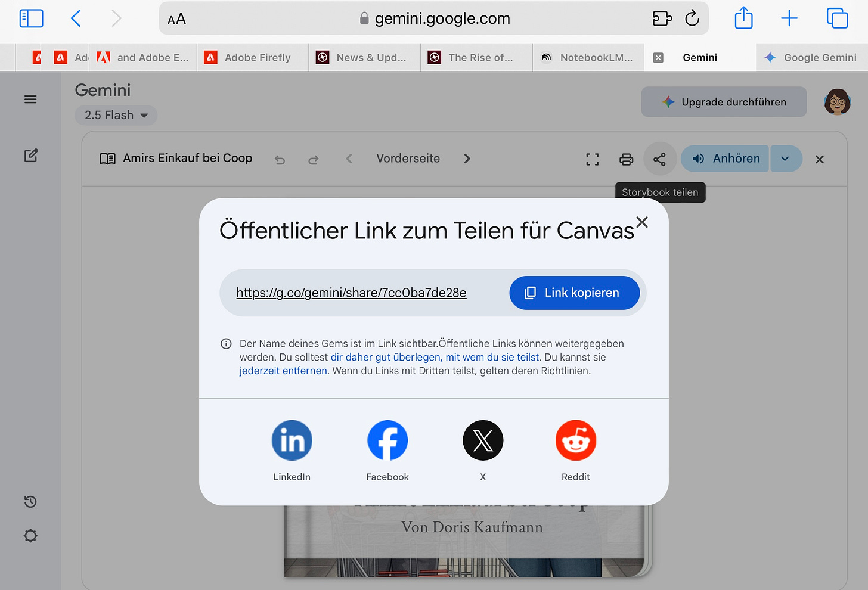Go to the next storybook page
This screenshot has height=590, width=868.
(x=467, y=159)
